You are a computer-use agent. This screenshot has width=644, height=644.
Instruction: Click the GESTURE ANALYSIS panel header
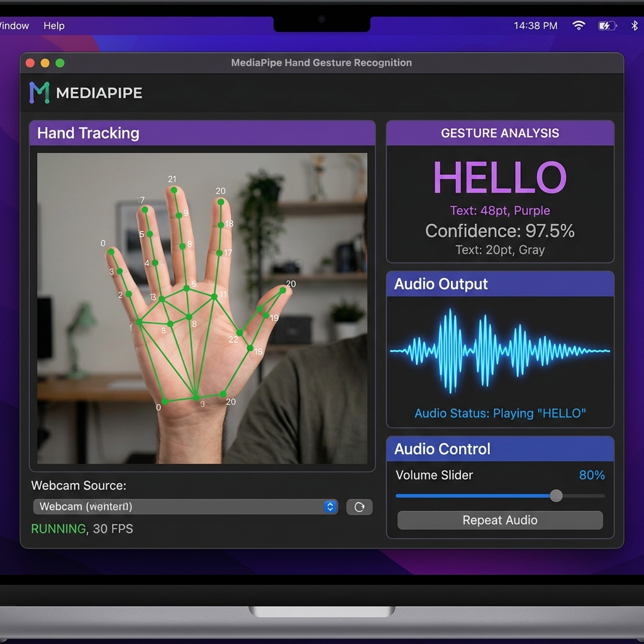click(x=500, y=133)
